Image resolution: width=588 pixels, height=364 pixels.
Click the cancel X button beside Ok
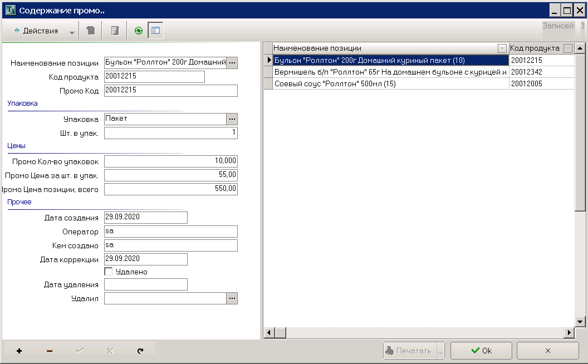pos(547,351)
